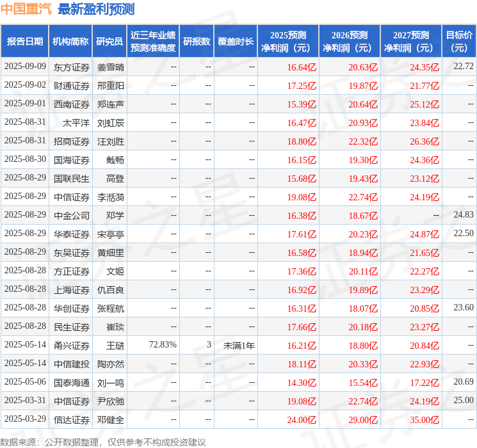Viewport: 477px width, 448px height.
Task: Click the 数据来源 footer disclaimer text
Action: click(x=103, y=442)
